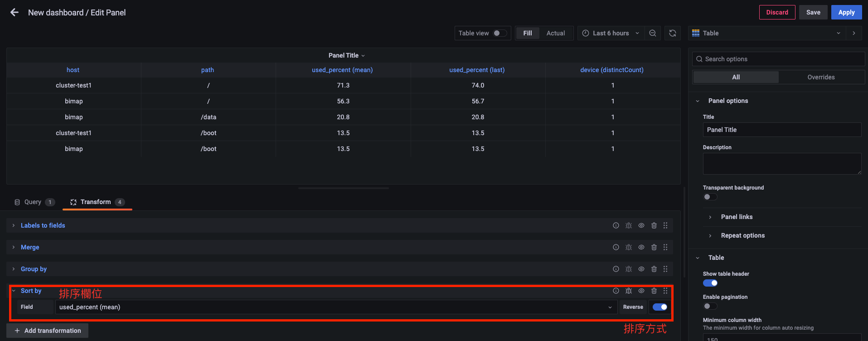
Task: Select Fill display mode
Action: (528, 33)
